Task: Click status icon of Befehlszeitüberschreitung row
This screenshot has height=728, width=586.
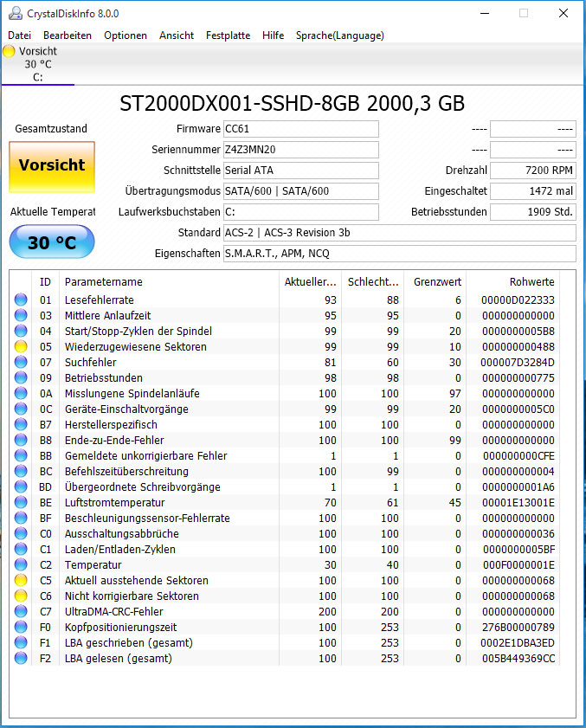Action: 21,471
